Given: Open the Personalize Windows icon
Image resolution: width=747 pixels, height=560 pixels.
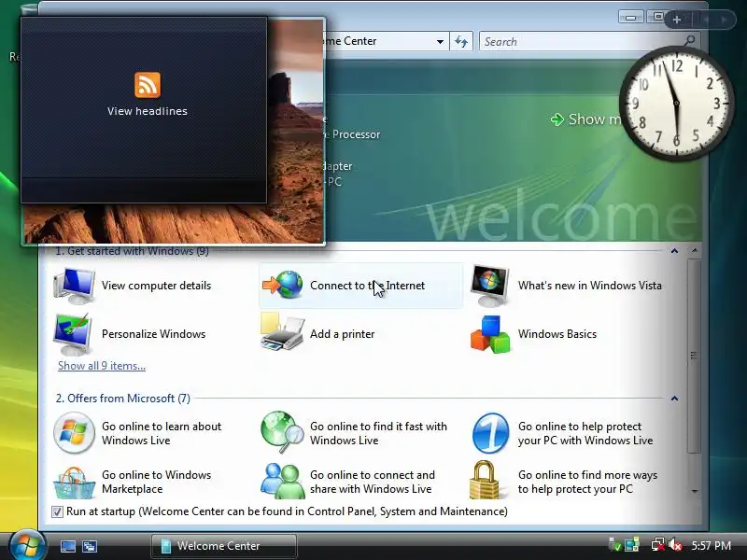Looking at the screenshot, I should tap(74, 334).
